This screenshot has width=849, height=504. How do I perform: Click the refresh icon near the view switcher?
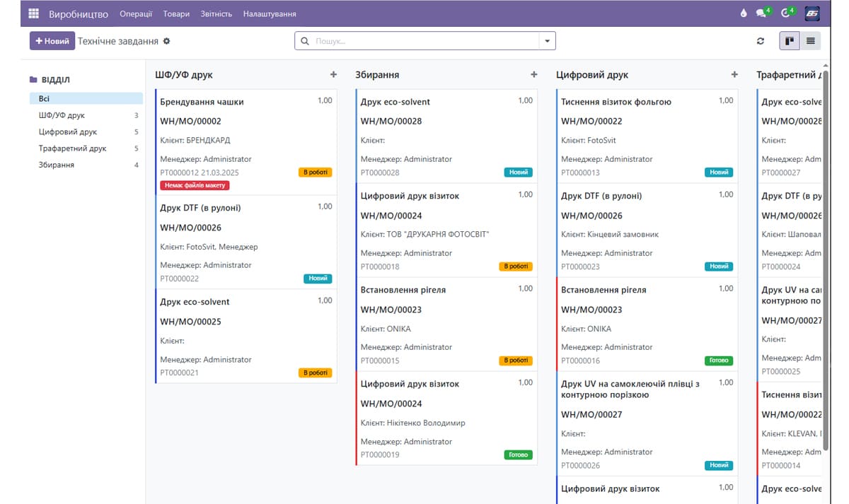point(761,41)
